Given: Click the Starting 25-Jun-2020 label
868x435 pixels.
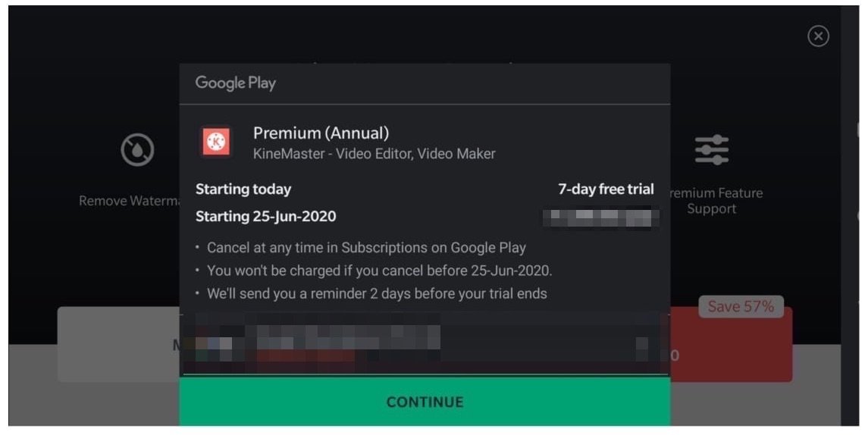Looking at the screenshot, I should (266, 217).
